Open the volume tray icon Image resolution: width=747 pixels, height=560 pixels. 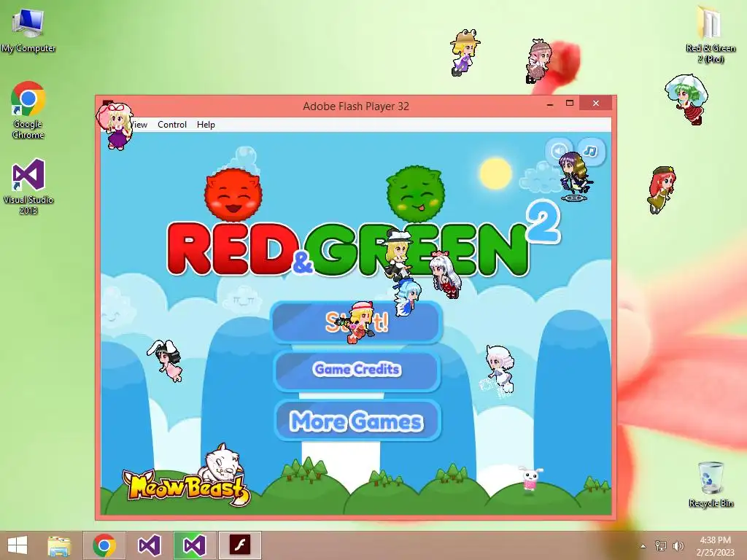pos(678,546)
